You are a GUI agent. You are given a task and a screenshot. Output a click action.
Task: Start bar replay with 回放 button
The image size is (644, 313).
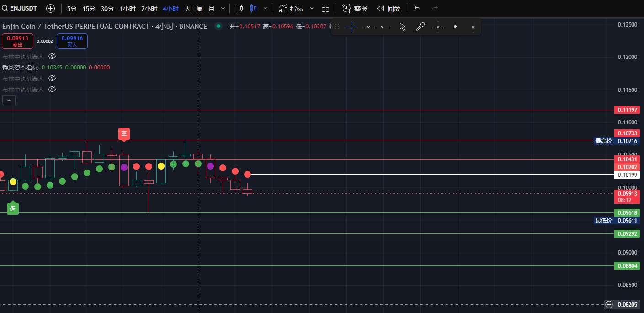[x=389, y=8]
